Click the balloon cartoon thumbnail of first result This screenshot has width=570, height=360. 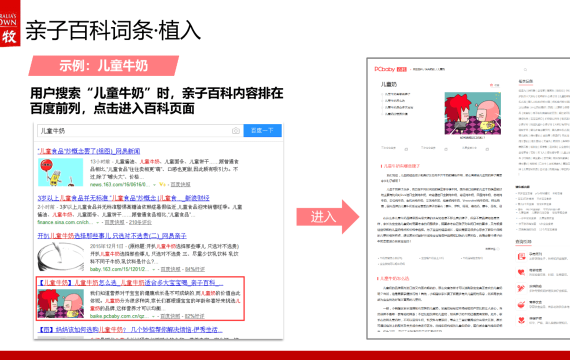point(61,172)
